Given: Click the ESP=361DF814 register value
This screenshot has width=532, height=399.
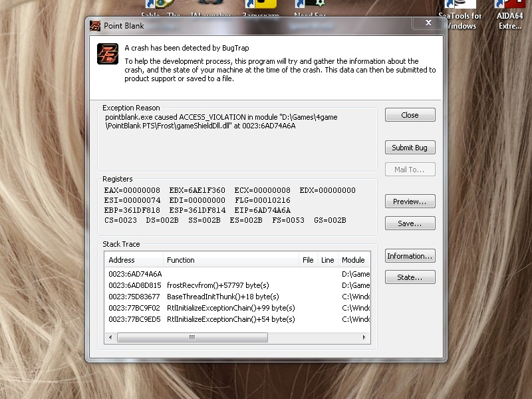Looking at the screenshot, I should (x=197, y=210).
